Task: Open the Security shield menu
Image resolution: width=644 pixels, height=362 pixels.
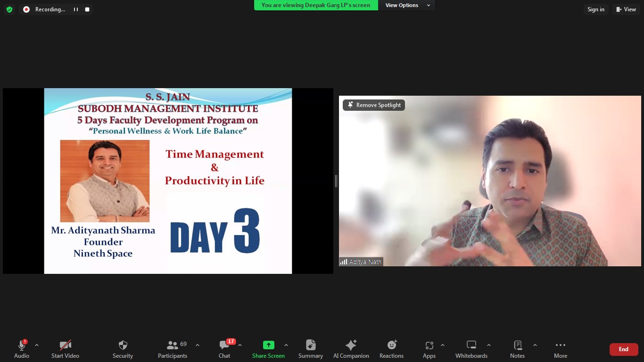Action: pyautogui.click(x=123, y=349)
